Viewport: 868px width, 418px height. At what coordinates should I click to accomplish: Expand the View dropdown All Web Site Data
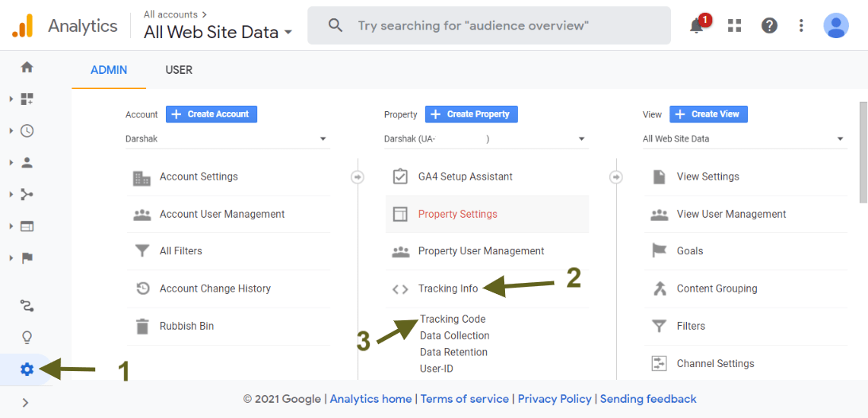[x=744, y=139]
